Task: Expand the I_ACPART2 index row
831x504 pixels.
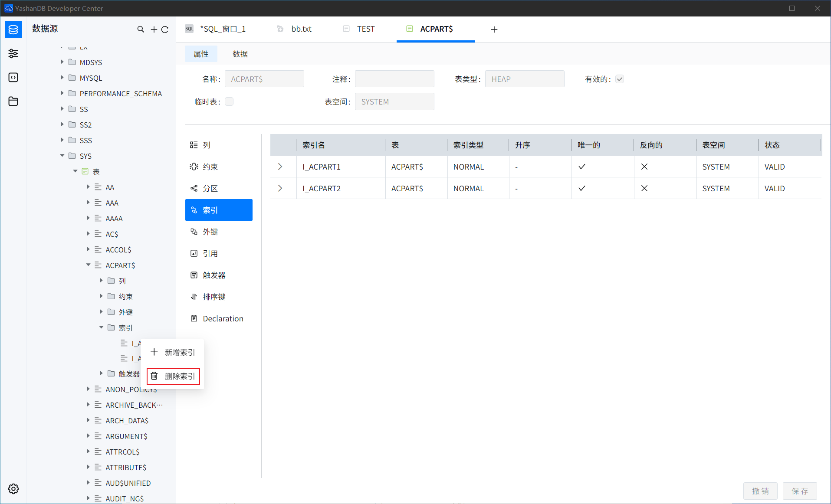Action: [280, 188]
